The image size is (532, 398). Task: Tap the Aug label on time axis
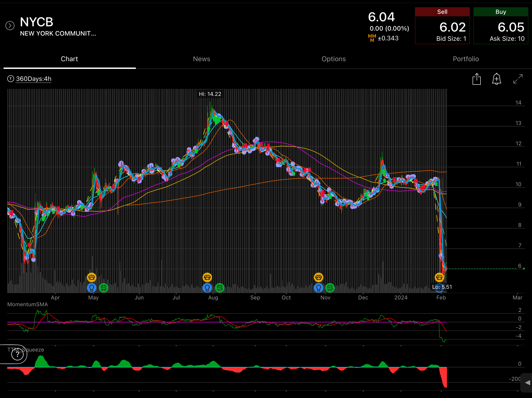pyautogui.click(x=213, y=298)
